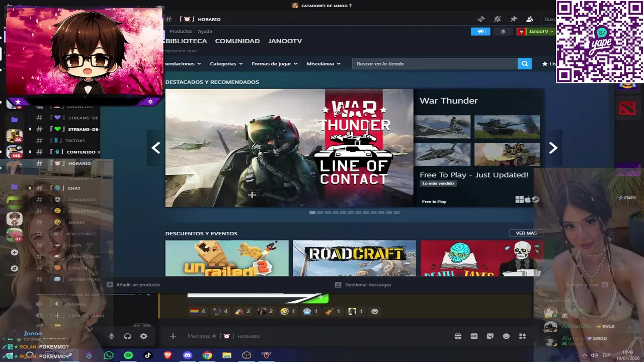Toggle Discord channel notification mute bell
Screen dimensions: 644x362
click(498, 19)
